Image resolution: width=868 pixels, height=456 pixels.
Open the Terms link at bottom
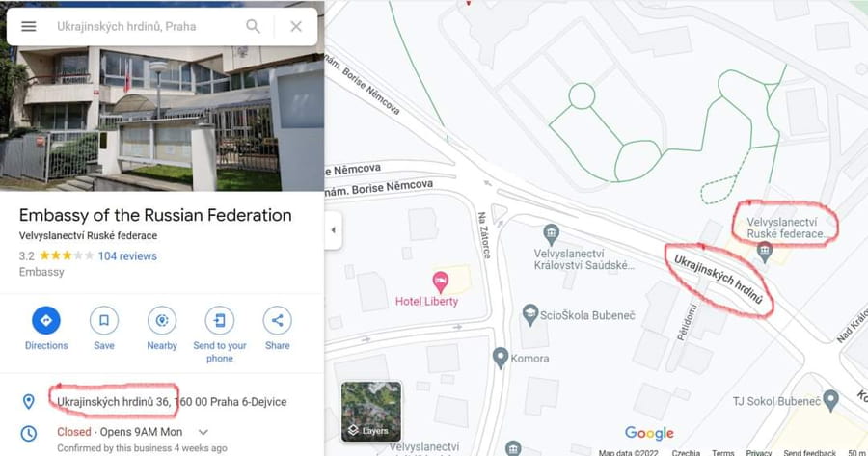723,452
